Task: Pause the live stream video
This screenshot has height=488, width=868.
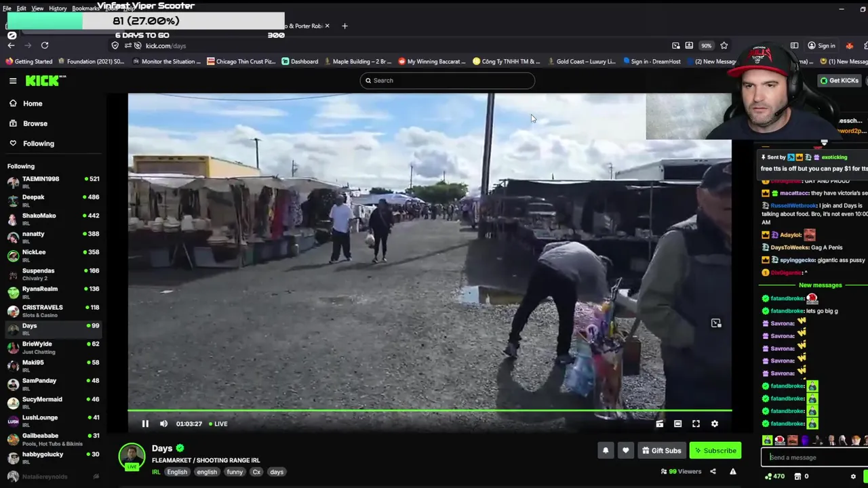Action: pyautogui.click(x=145, y=424)
